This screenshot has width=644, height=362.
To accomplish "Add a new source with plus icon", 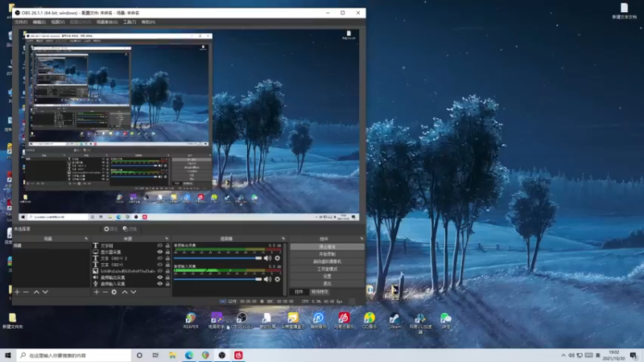I will [97, 292].
